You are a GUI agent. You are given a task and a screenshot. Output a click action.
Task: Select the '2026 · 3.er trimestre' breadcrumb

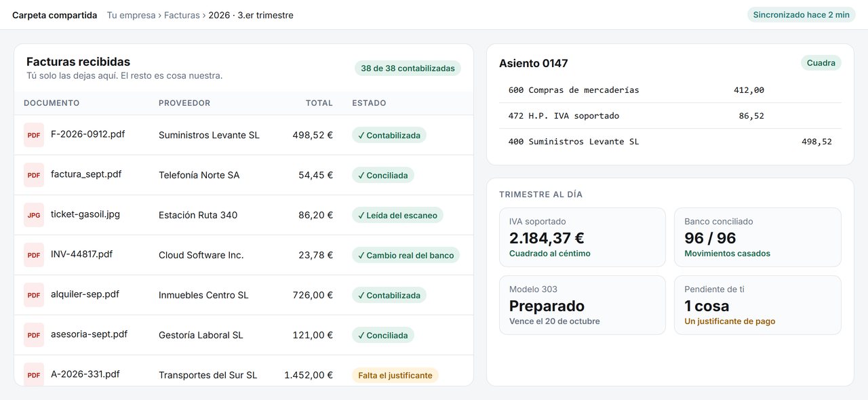pos(251,15)
